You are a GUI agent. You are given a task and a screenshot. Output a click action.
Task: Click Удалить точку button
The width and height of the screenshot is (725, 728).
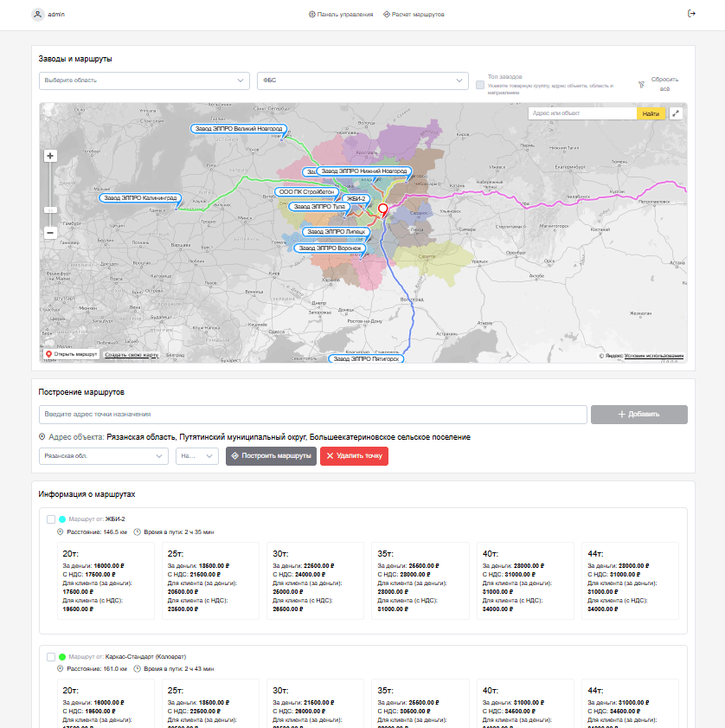click(x=354, y=456)
